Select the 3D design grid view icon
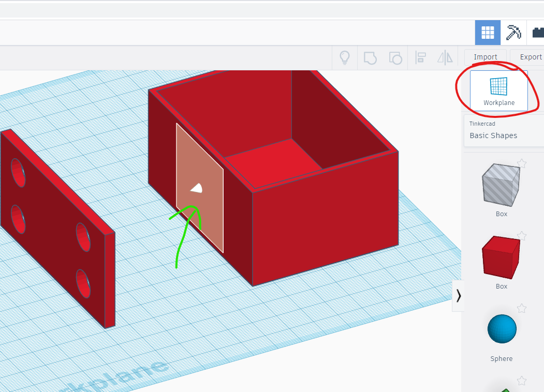 tap(487, 32)
